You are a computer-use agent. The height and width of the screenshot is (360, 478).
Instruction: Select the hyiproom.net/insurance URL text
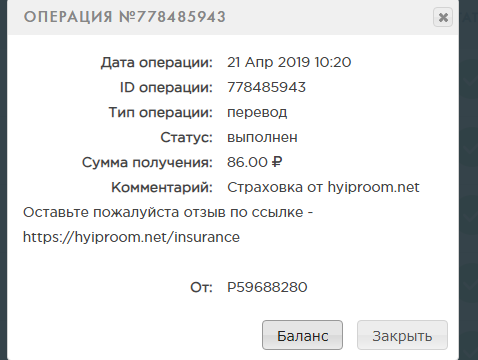(131, 237)
